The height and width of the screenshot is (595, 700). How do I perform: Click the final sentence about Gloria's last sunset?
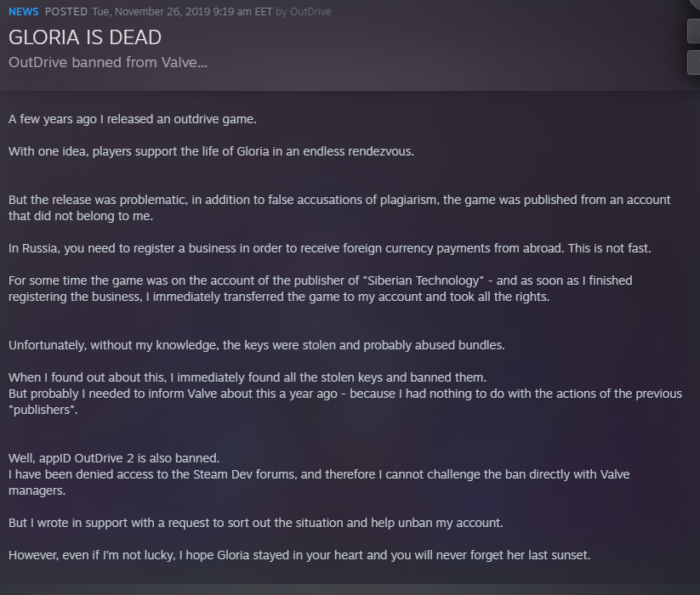tap(299, 555)
